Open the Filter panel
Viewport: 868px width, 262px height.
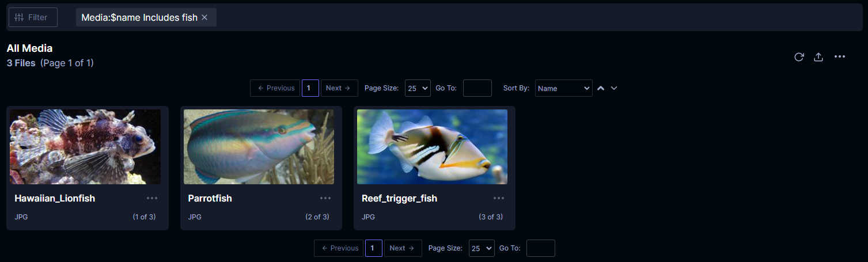pyautogui.click(x=33, y=17)
